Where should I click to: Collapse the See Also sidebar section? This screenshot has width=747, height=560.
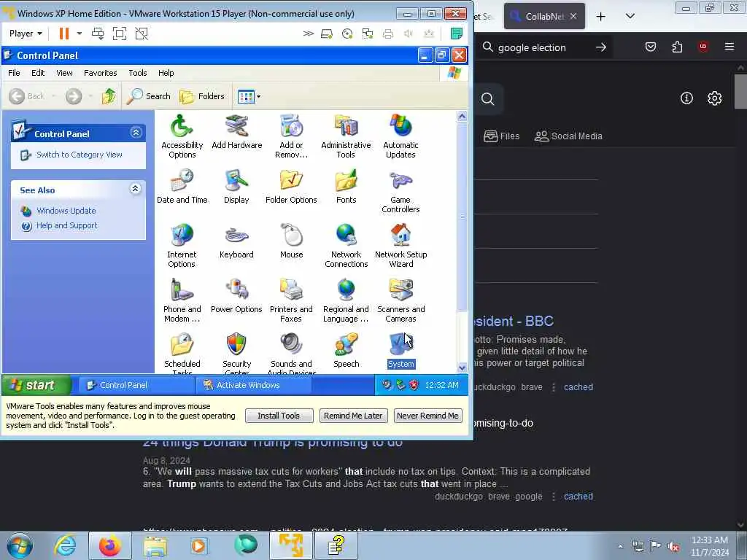(x=135, y=189)
